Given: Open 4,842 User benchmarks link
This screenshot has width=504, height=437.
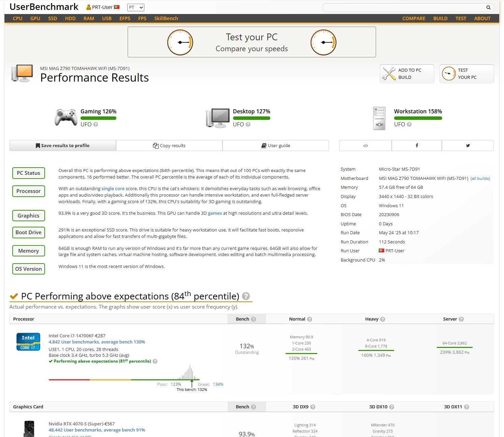Looking at the screenshot, I should pyautogui.click(x=97, y=342).
